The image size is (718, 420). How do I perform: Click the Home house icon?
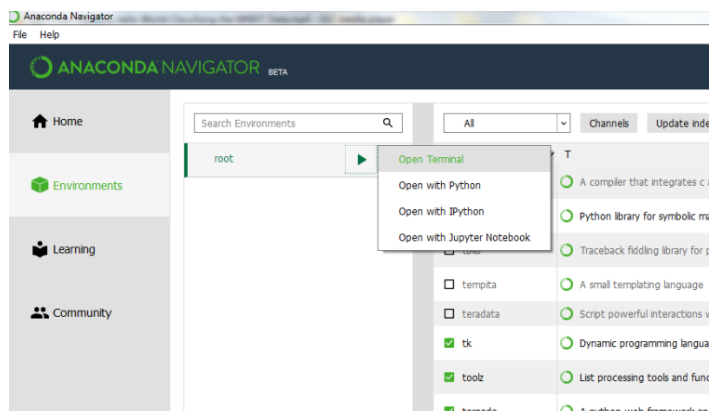pos(40,121)
